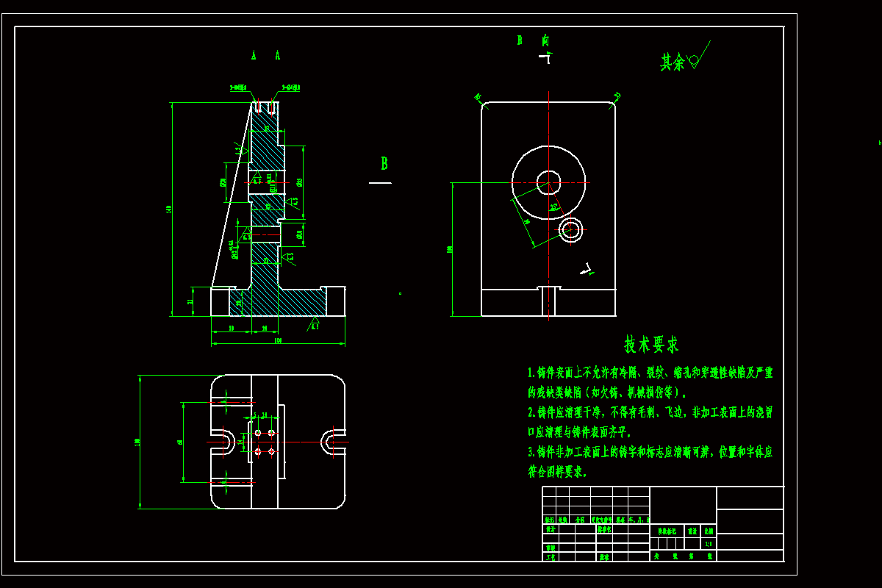Select the 100 vertical dimension beside top view
This screenshot has width=882, height=588.
pos(137,442)
